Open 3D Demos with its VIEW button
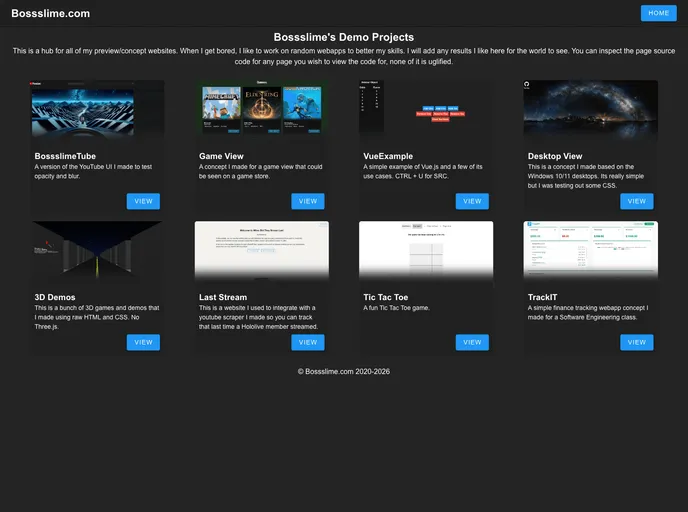688x512 pixels. (x=143, y=342)
